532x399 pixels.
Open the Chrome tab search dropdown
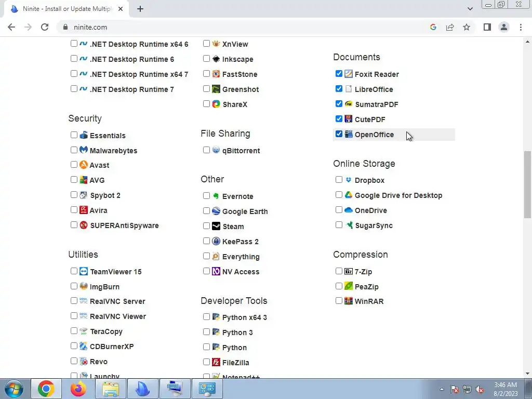click(470, 9)
